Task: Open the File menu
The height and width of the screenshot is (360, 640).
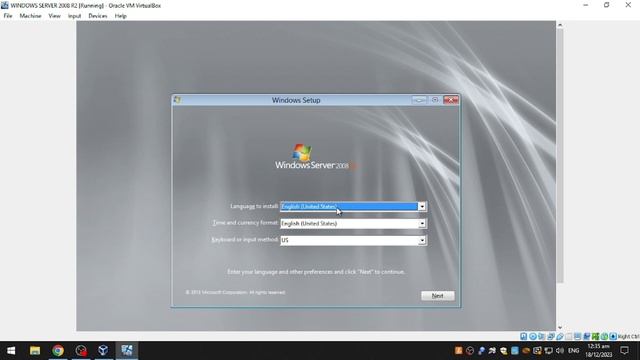Action: coord(8,16)
